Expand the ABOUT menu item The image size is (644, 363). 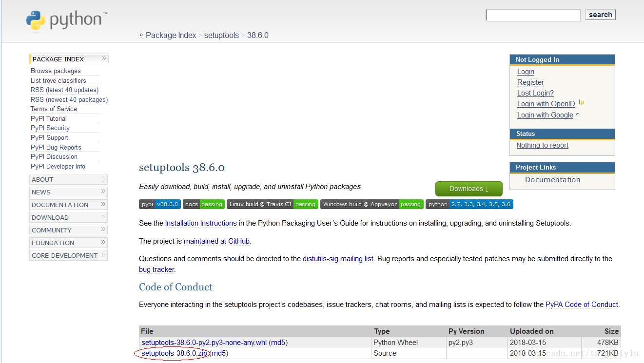point(68,179)
